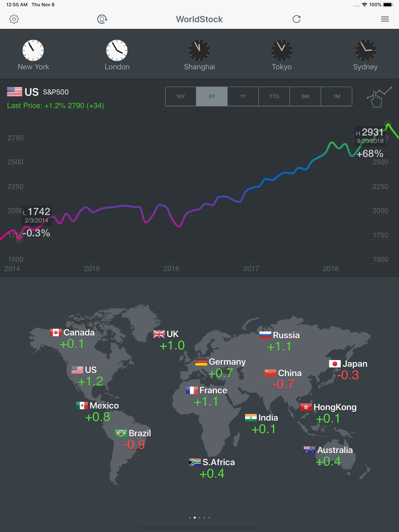Tap the US +1.2 map value

click(90, 381)
